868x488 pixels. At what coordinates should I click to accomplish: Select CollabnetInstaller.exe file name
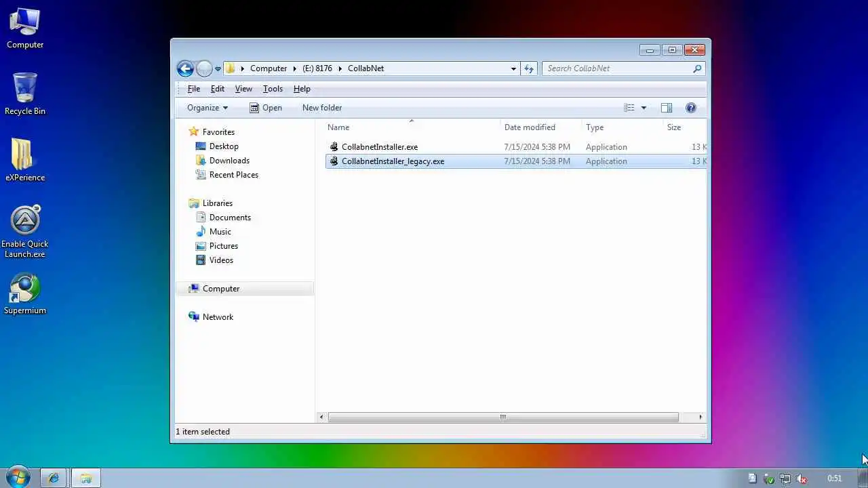380,147
